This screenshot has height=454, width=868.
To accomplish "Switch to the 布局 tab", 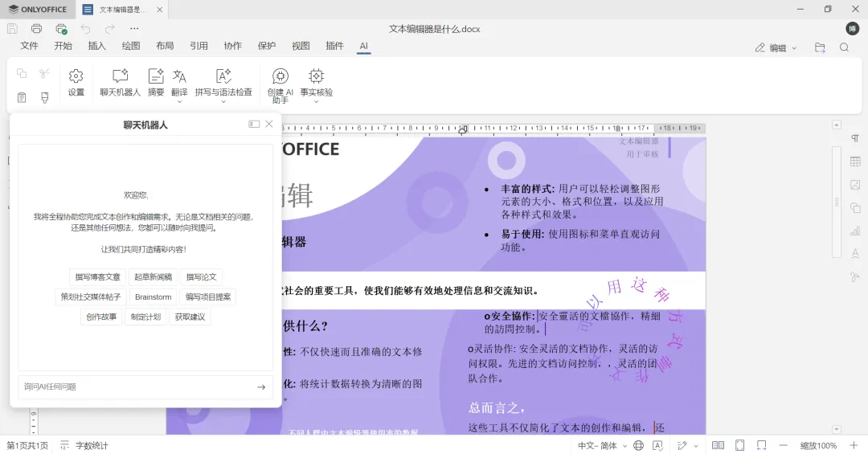I will 165,46.
